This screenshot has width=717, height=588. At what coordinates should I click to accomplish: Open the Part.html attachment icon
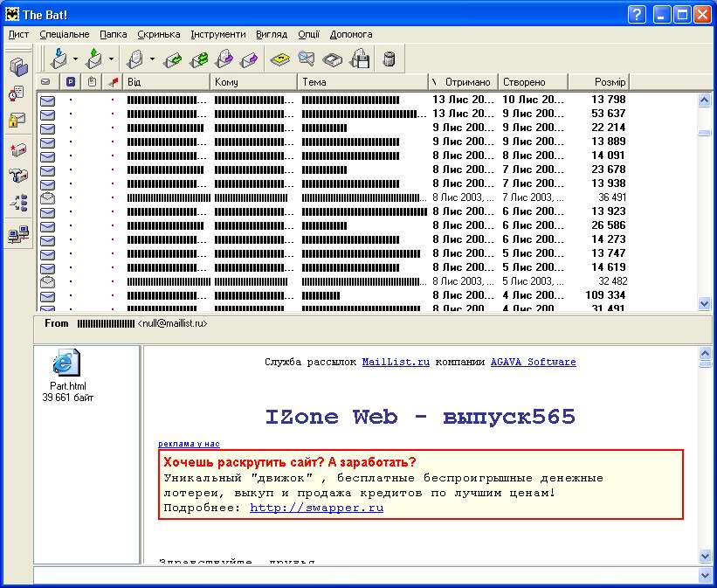pyautogui.click(x=66, y=363)
